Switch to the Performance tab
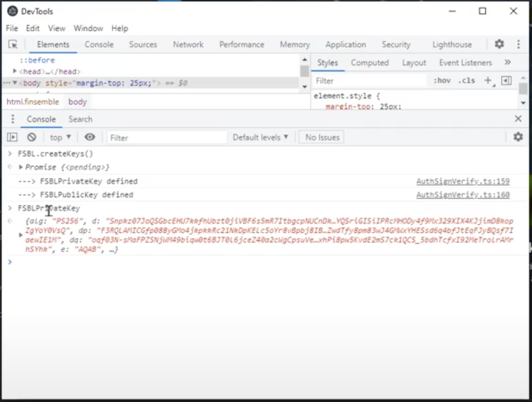The width and height of the screenshot is (532, 402). [x=241, y=44]
